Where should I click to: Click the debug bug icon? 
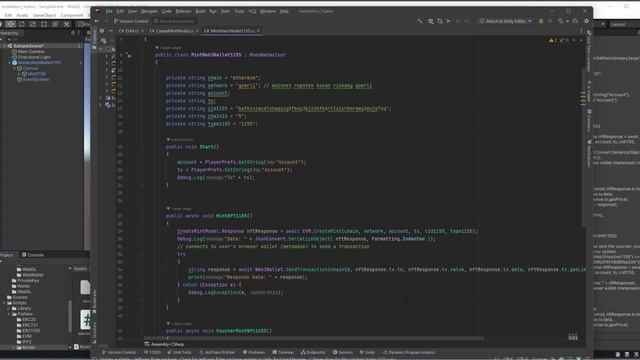(541, 21)
